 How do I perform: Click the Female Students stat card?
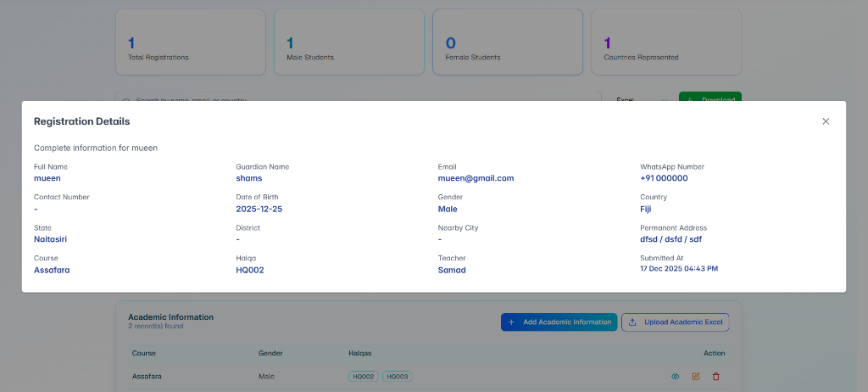click(507, 42)
